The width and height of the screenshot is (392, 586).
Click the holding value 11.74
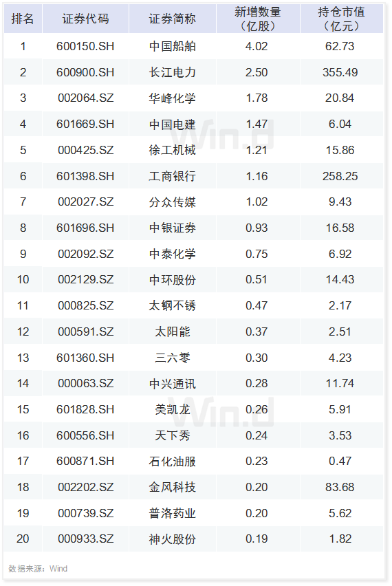[340, 383]
